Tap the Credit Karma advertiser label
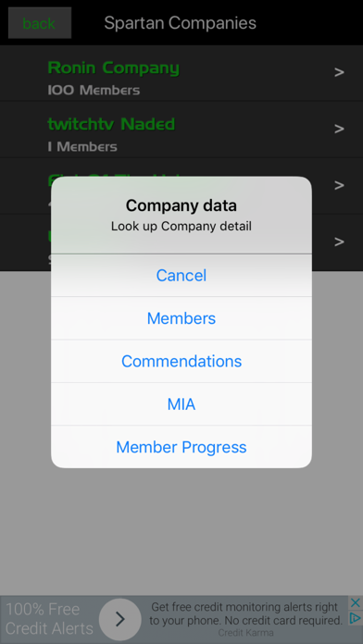 point(245,633)
